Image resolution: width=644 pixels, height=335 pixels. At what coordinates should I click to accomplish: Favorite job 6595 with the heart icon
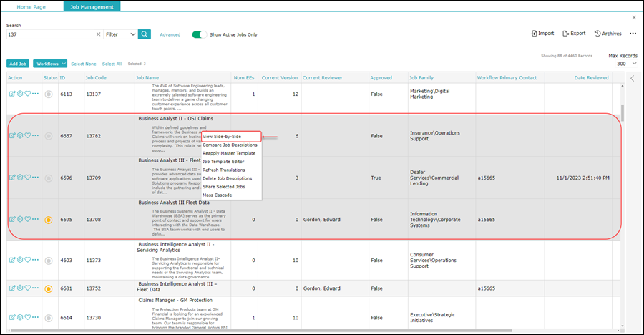(x=27, y=219)
